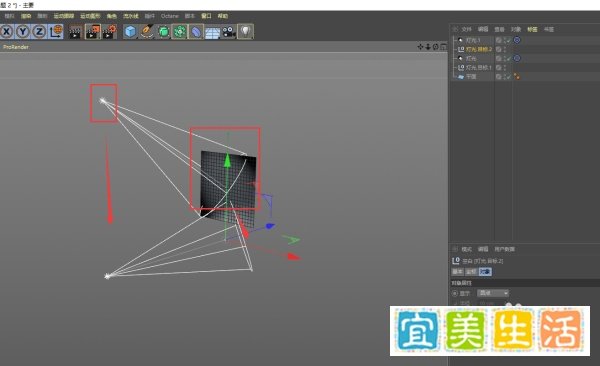Open the 角色 menu
Image resolution: width=600 pixels, height=366 pixels.
pyautogui.click(x=112, y=16)
